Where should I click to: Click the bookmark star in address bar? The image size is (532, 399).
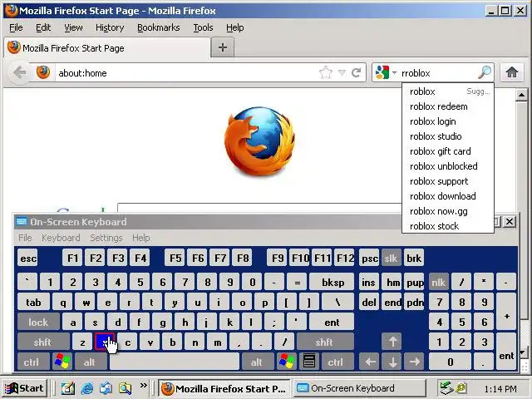tap(325, 72)
